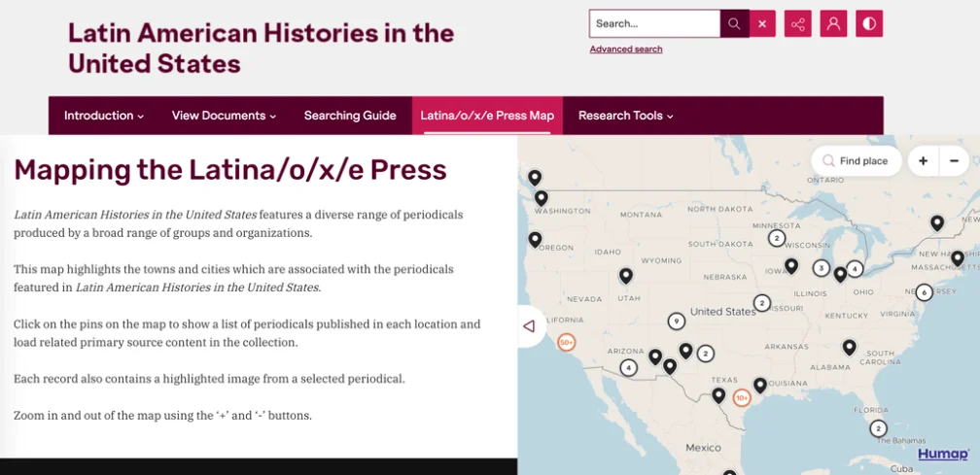980x475 pixels.
Task: Clear search with the X button
Action: point(762,23)
